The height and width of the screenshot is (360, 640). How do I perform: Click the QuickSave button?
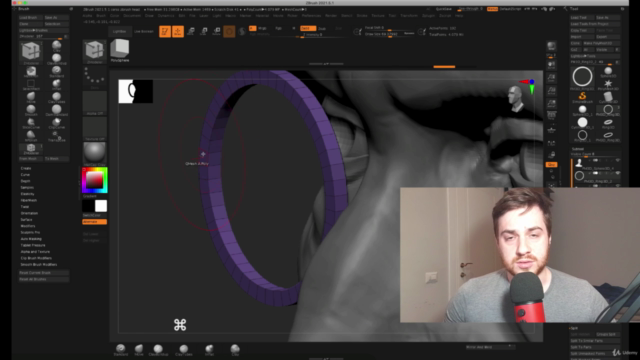click(x=444, y=9)
